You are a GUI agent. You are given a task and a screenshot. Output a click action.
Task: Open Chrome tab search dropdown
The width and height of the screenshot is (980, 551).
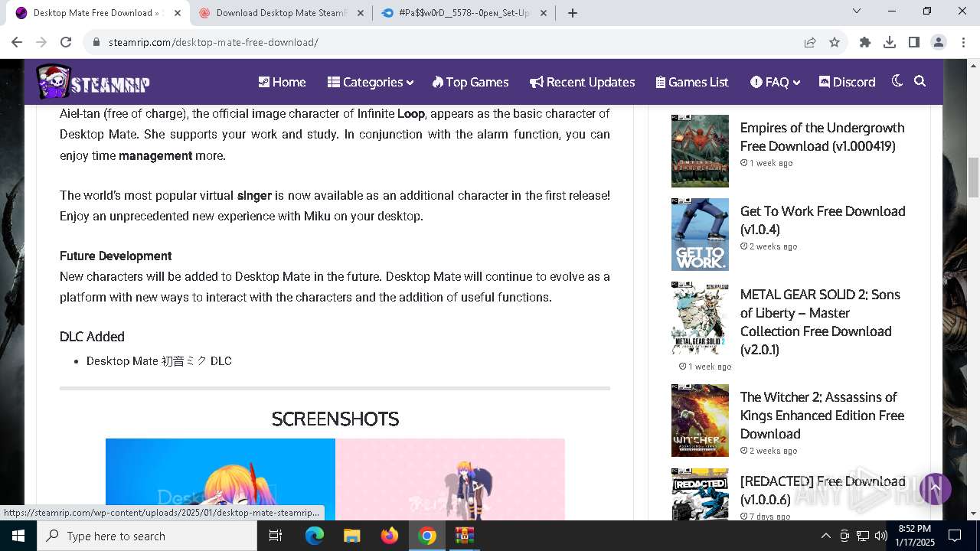click(857, 11)
